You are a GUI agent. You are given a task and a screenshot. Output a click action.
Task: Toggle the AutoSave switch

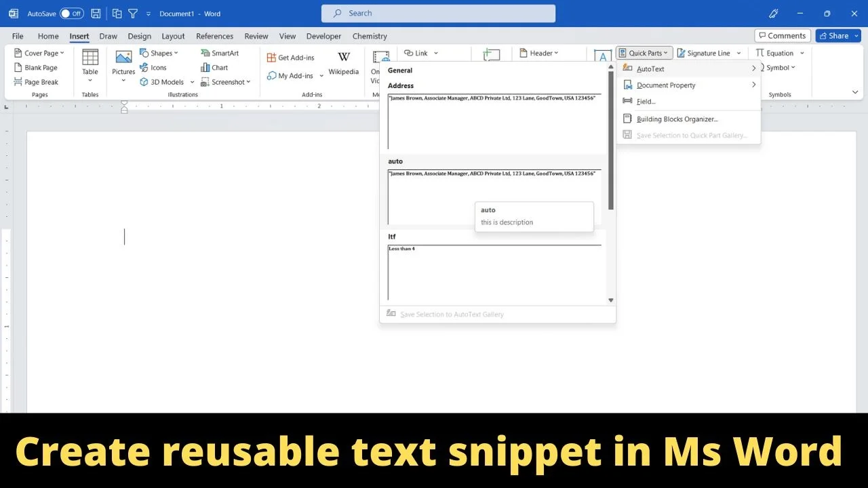71,14
